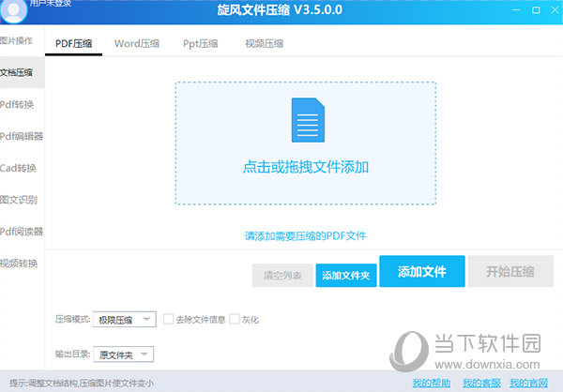Click the blue document icon in drop area
Image resolution: width=563 pixels, height=392 pixels.
click(308, 120)
